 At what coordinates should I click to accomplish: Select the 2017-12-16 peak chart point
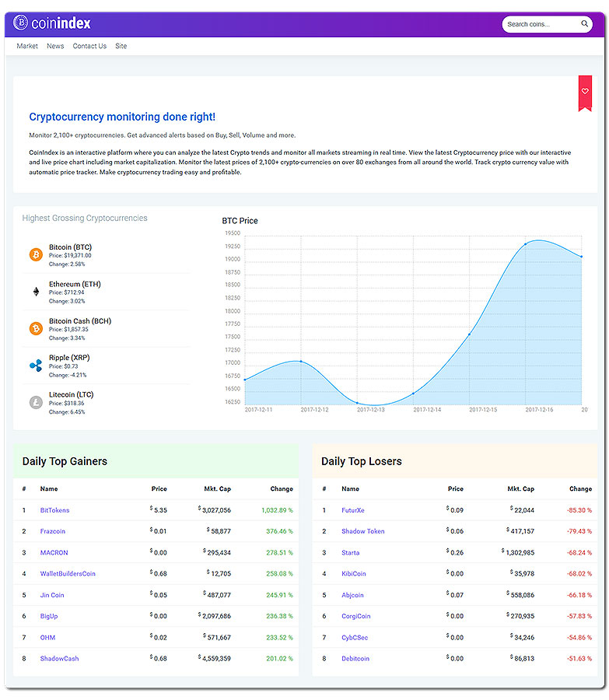pyautogui.click(x=526, y=244)
